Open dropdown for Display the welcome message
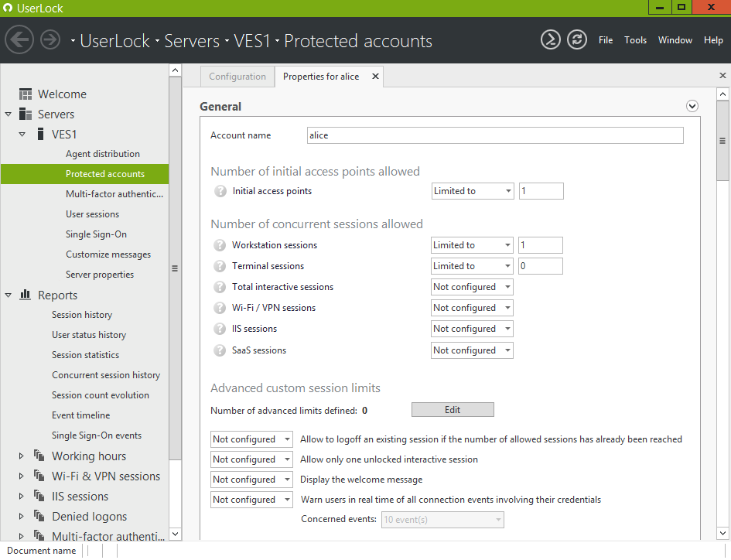Screen dimensions: 731x560 click(251, 480)
